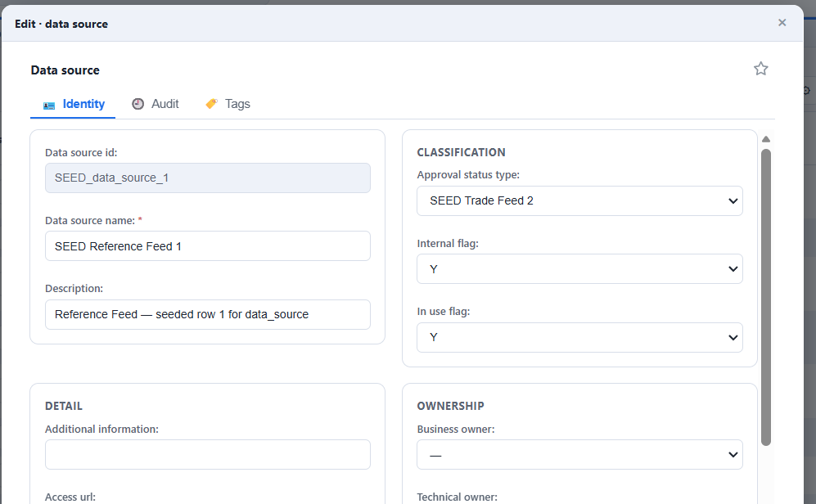The height and width of the screenshot is (504, 816).
Task: Click the Edit · data source title
Action: click(61, 24)
